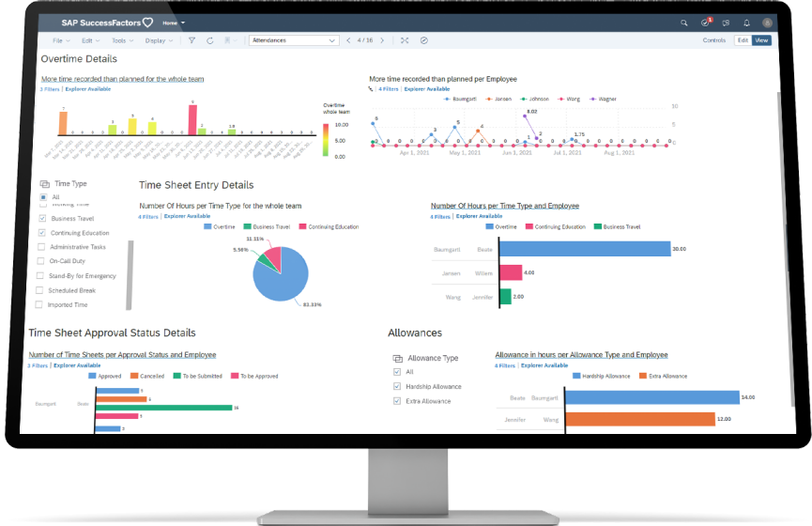The height and width of the screenshot is (526, 812).
Task: Open the File menu
Action: point(60,40)
